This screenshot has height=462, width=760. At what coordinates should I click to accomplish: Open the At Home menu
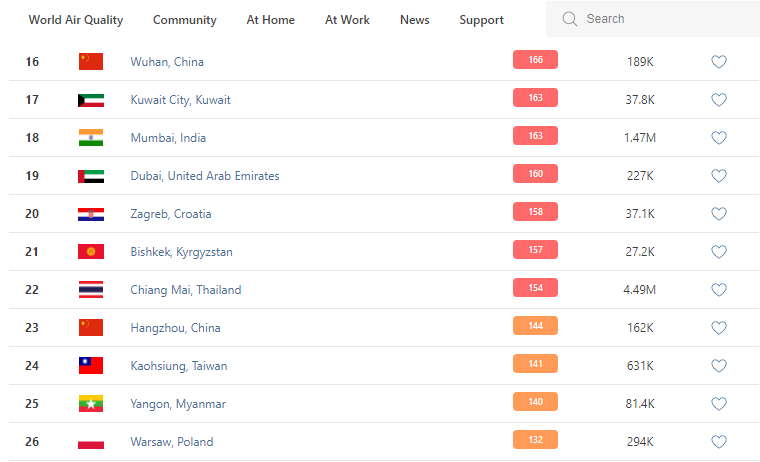coord(270,20)
